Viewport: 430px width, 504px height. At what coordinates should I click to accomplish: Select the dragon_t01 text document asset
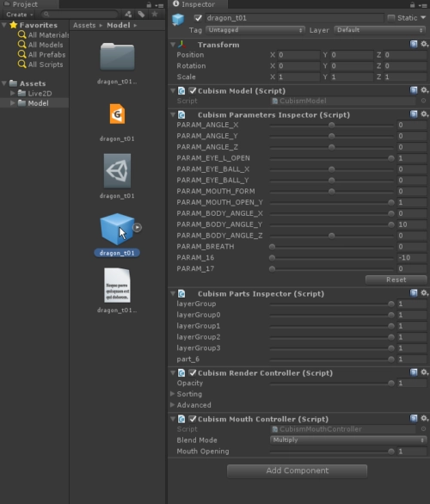[117, 285]
